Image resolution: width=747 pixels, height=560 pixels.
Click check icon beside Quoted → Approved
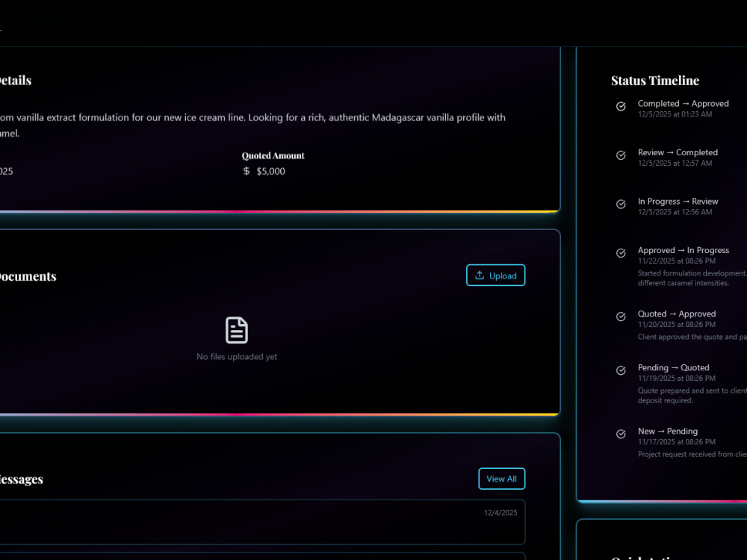621,317
